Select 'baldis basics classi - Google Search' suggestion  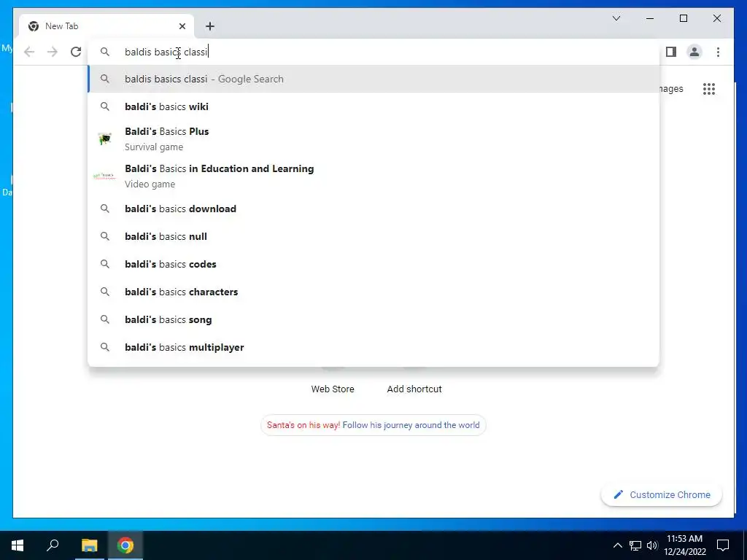[x=374, y=79]
